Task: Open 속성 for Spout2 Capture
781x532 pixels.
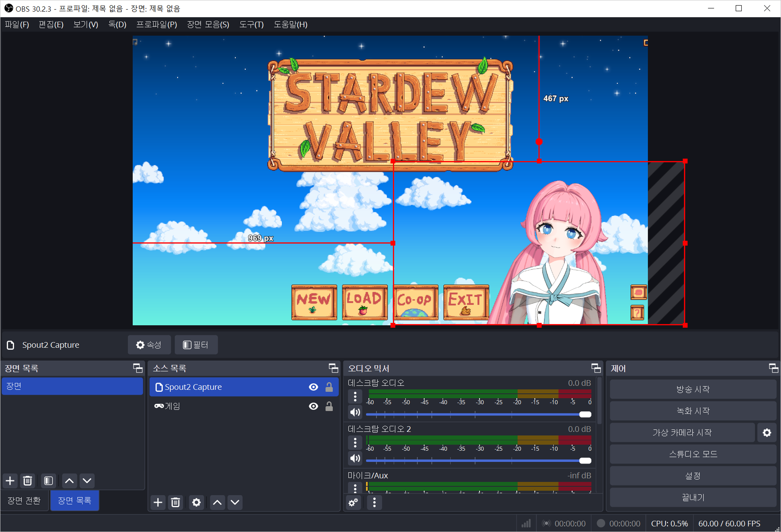Action: coord(149,345)
